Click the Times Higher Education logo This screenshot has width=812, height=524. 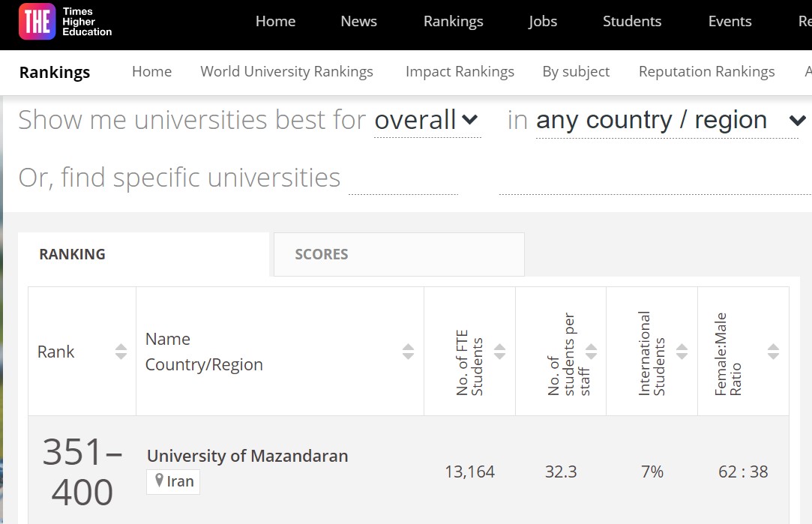[x=65, y=22]
